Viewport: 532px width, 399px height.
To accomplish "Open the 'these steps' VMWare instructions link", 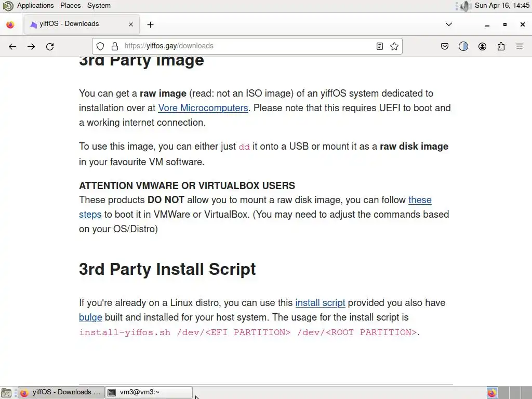I will pos(420,200).
